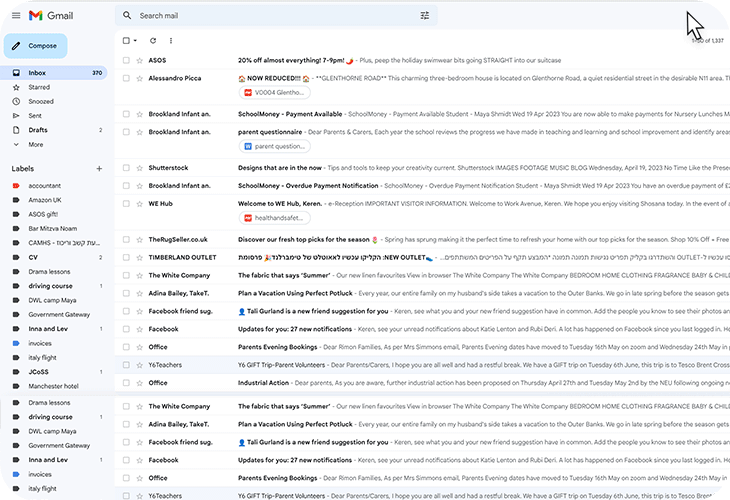
Task: Star the TheRugSeller.co.uk email
Action: [139, 240]
